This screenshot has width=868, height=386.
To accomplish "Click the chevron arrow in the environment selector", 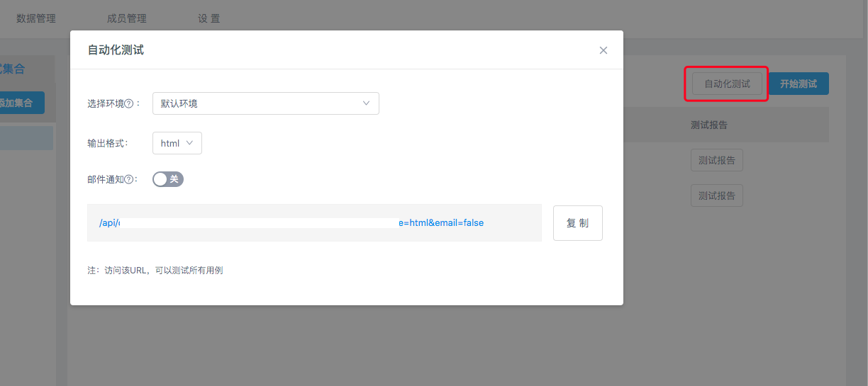I will (367, 103).
